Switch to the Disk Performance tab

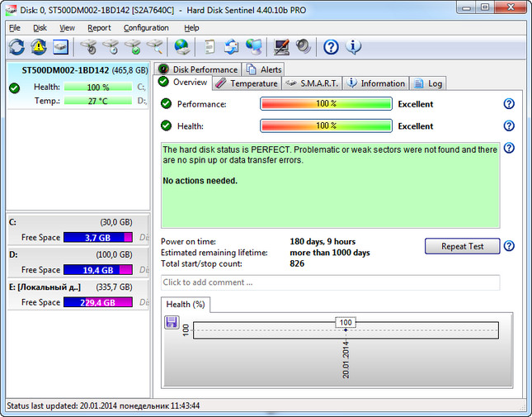coord(198,69)
